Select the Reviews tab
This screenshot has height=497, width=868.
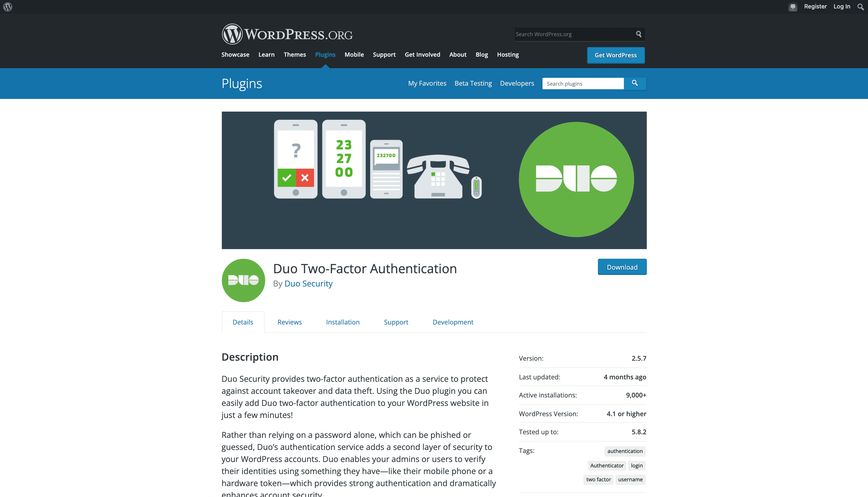point(289,321)
